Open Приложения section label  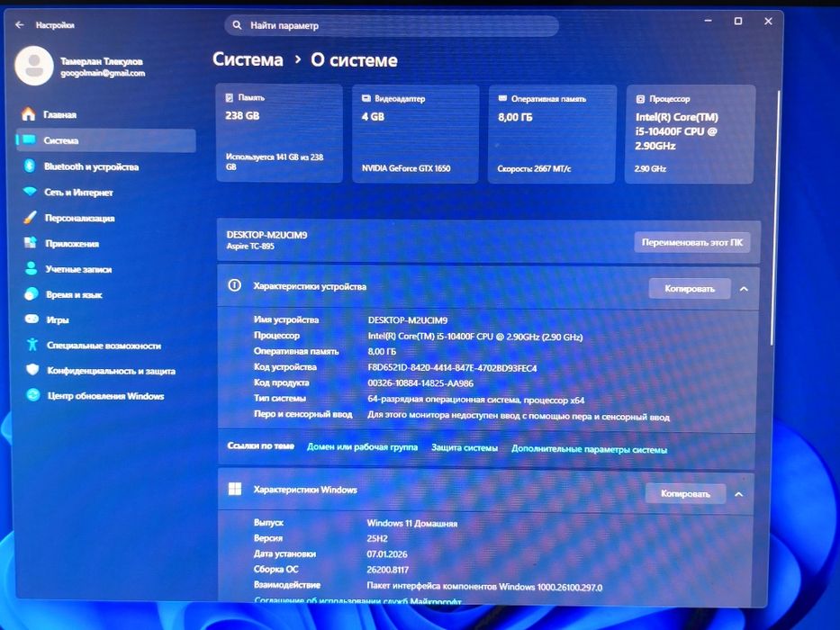click(72, 244)
